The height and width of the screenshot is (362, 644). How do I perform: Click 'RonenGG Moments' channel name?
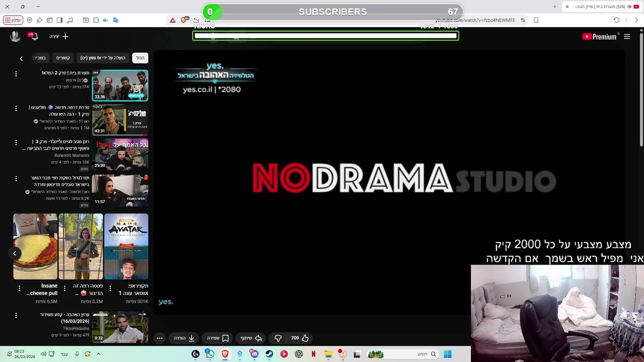pos(71,155)
